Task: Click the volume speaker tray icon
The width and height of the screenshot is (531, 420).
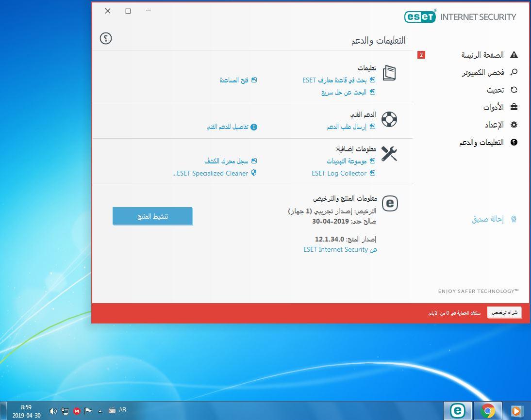Action: pos(53,411)
